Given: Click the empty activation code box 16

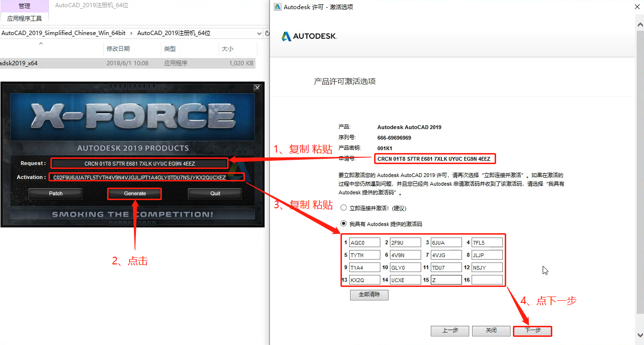Looking at the screenshot, I should click(x=487, y=280).
